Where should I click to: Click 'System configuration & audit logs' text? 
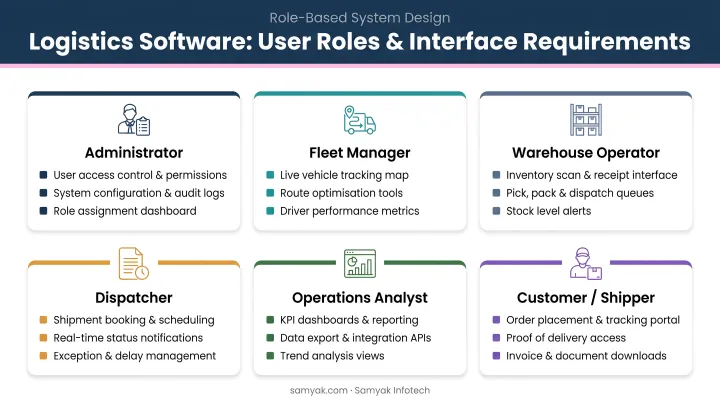(x=139, y=193)
